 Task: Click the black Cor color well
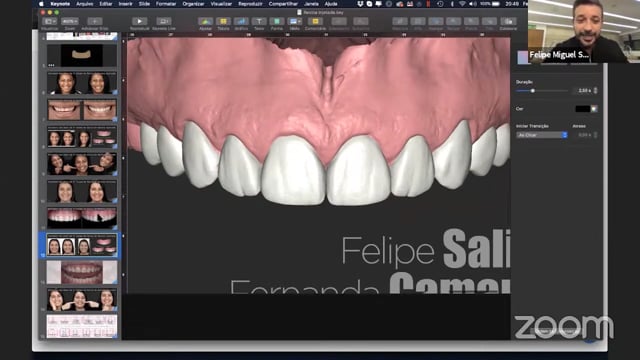pyautogui.click(x=582, y=109)
